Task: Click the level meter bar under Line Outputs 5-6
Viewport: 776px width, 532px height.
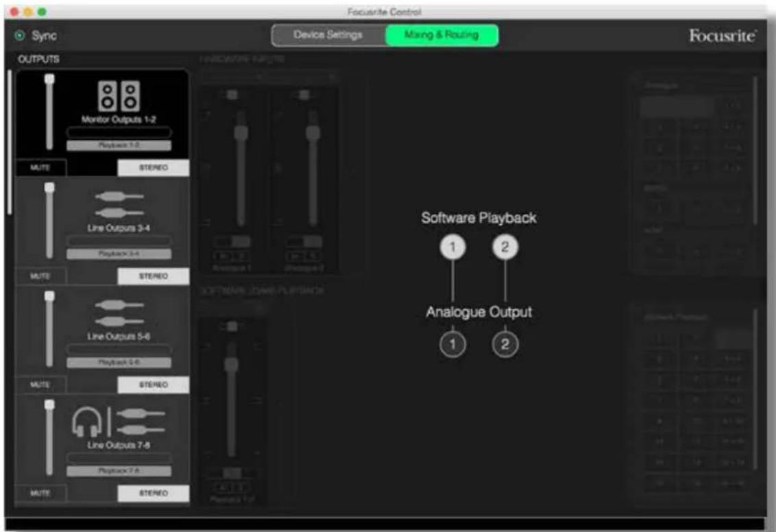Action: (x=119, y=350)
